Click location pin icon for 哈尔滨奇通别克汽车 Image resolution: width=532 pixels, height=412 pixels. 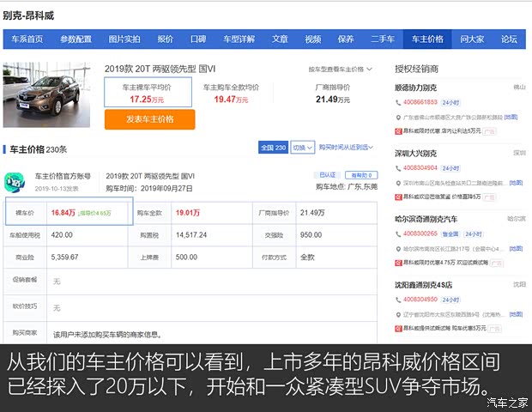pos(398,249)
